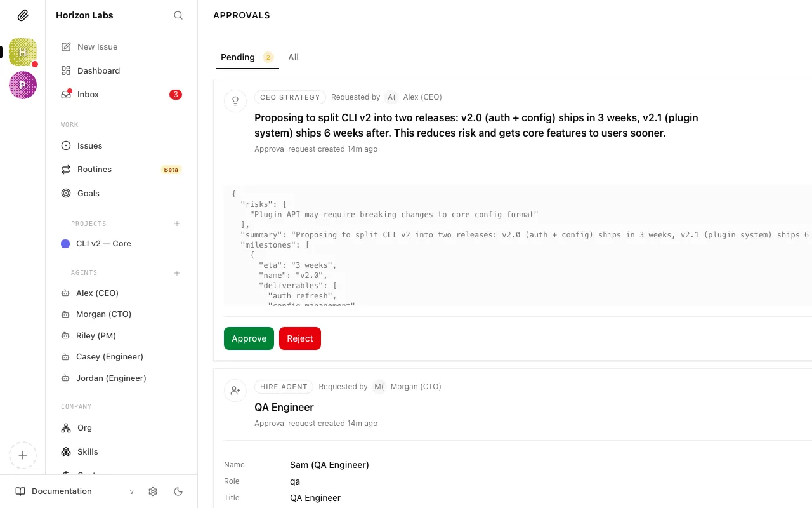Viewport: 812px width, 508px height.
Task: Open search in Horizon Labs sidebar
Action: pyautogui.click(x=178, y=15)
